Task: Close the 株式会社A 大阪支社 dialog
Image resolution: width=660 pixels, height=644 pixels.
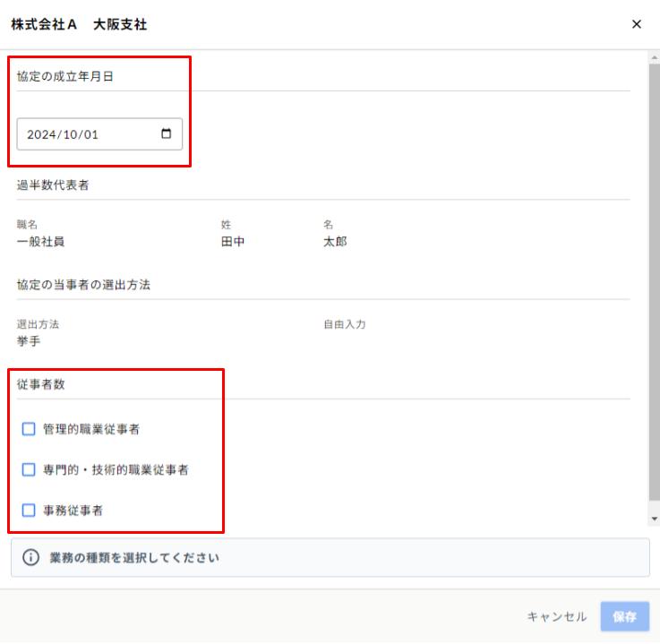Action: click(x=637, y=25)
